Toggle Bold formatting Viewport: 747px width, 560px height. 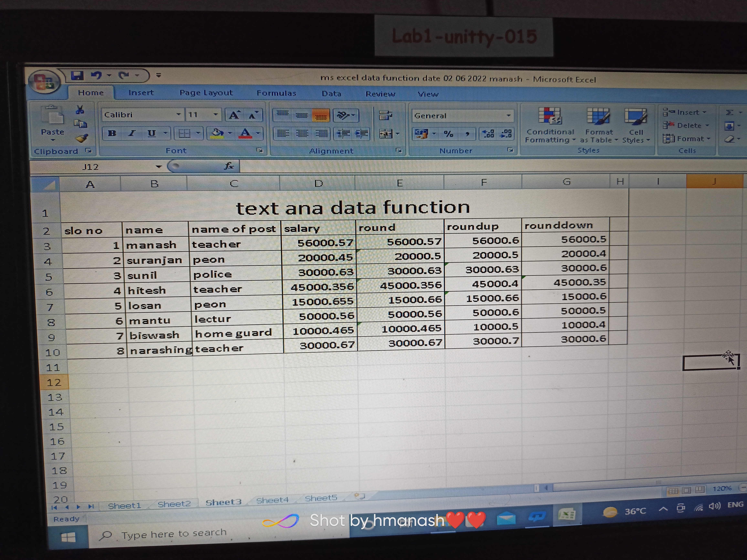(x=112, y=133)
